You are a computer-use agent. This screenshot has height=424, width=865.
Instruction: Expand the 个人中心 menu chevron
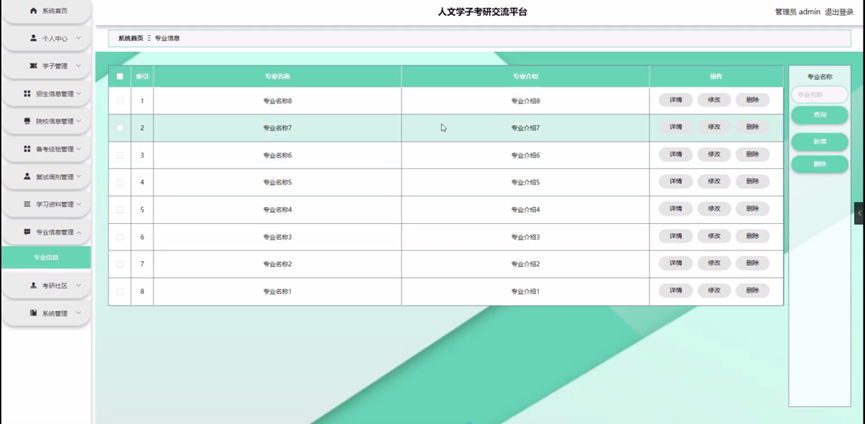(x=78, y=39)
